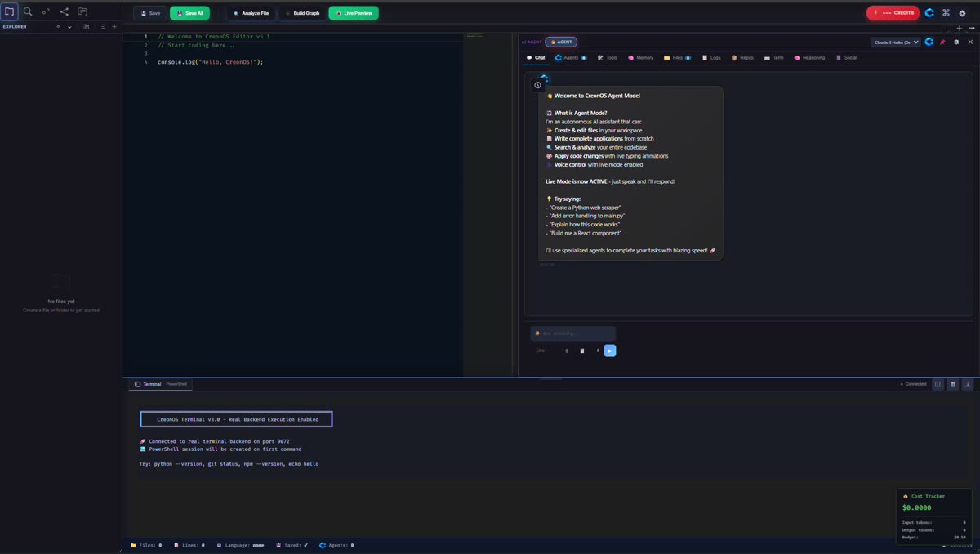
Task: Click the plus icon above agent panel
Action: [x=960, y=29]
